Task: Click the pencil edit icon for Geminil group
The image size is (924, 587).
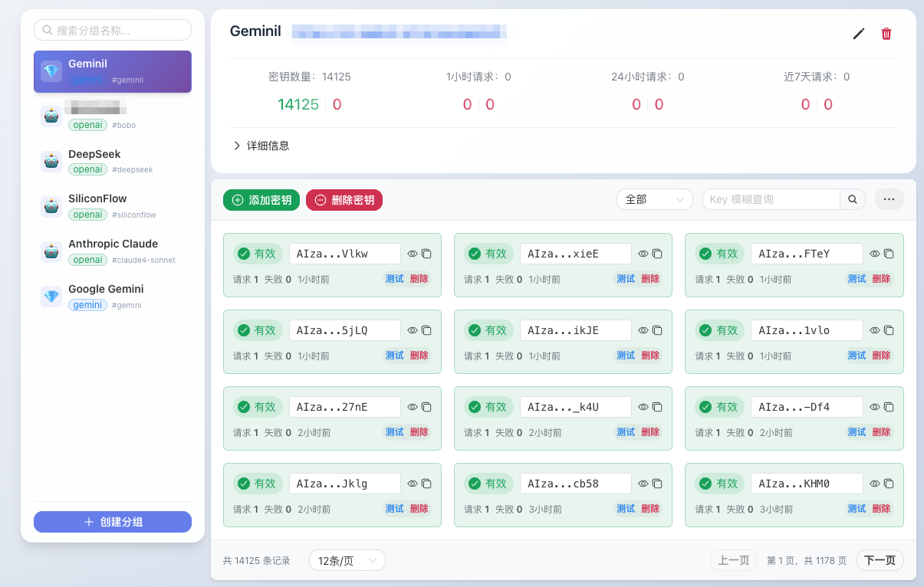Action: (859, 34)
